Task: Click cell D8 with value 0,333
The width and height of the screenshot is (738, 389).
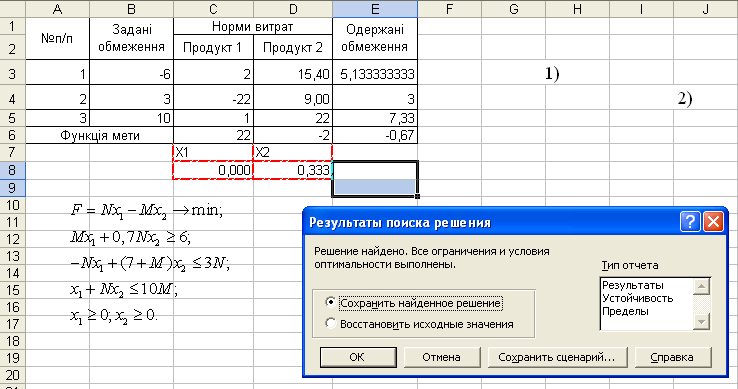Action: coord(293,170)
